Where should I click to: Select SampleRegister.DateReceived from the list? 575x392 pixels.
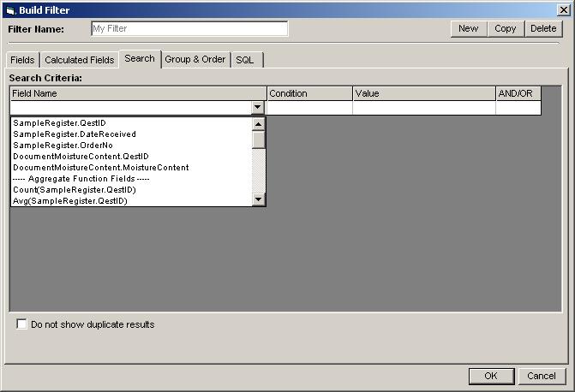click(75, 134)
